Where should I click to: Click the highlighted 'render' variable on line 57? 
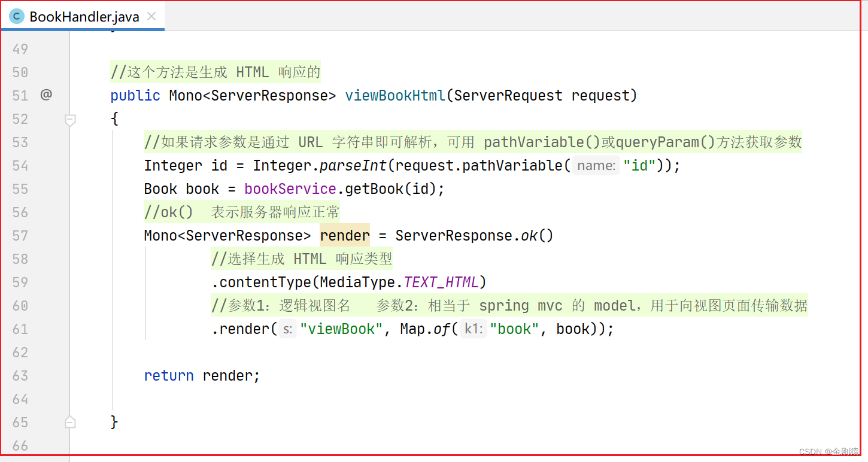point(345,236)
